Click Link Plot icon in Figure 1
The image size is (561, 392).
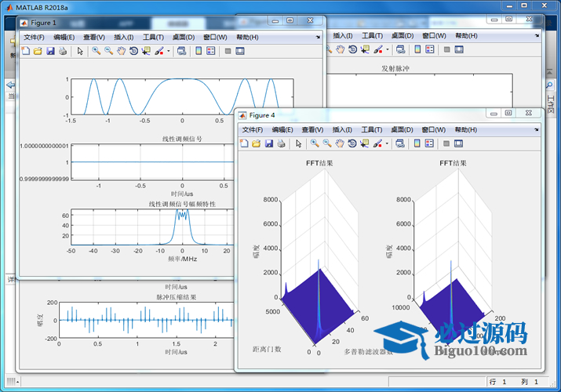[181, 51]
